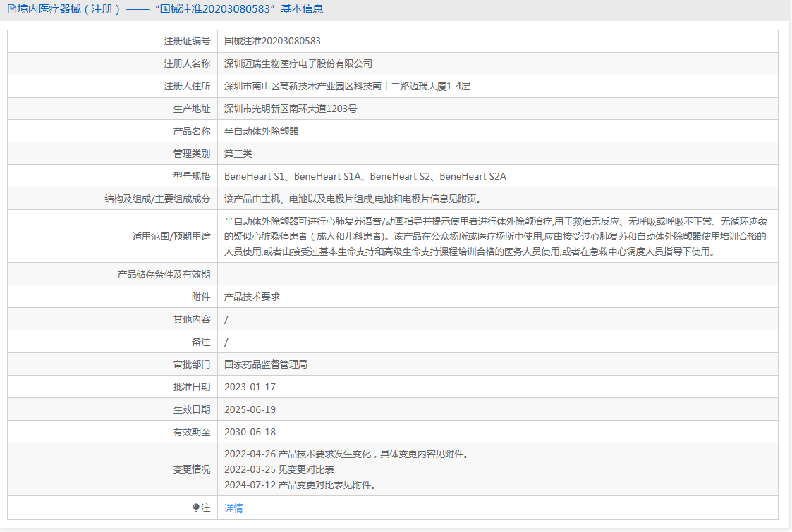Select the 变更情况 label
Viewport: 792px width, 532px height.
(x=191, y=469)
